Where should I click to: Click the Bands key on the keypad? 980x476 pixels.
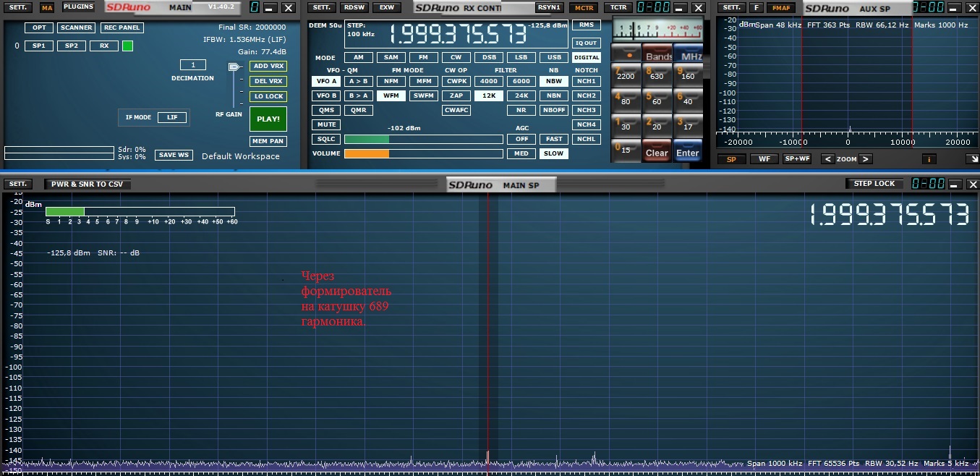coord(657,53)
